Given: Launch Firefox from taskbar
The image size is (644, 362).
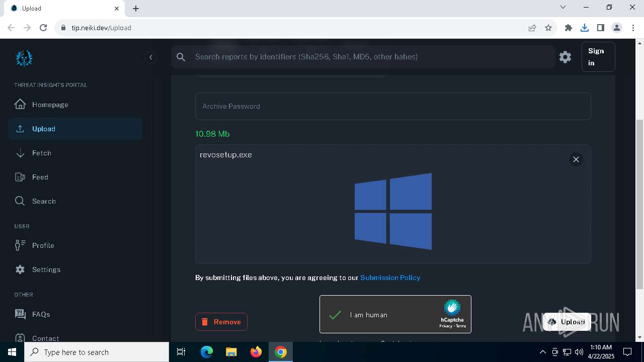Looking at the screenshot, I should pyautogui.click(x=256, y=352).
